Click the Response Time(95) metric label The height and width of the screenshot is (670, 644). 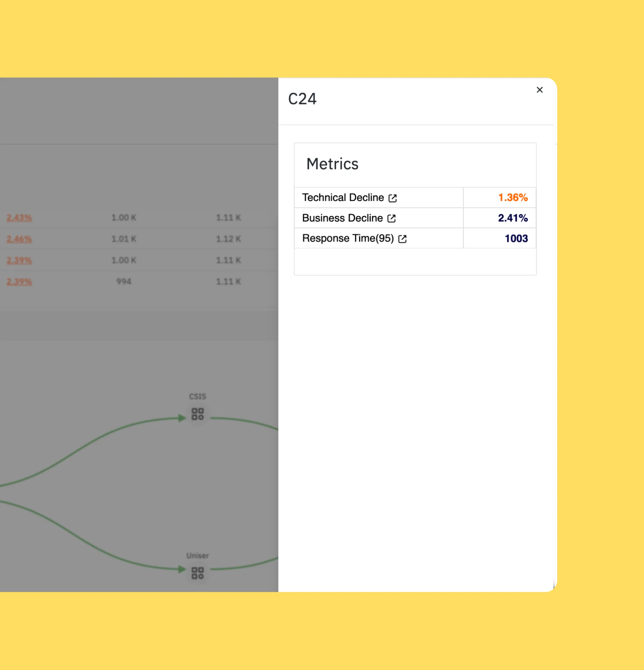tap(348, 238)
